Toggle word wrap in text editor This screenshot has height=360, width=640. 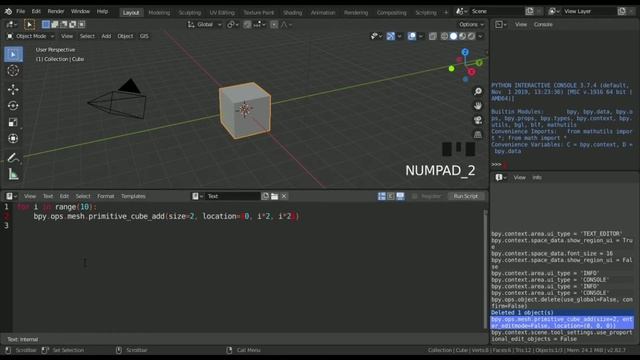pos(391,196)
